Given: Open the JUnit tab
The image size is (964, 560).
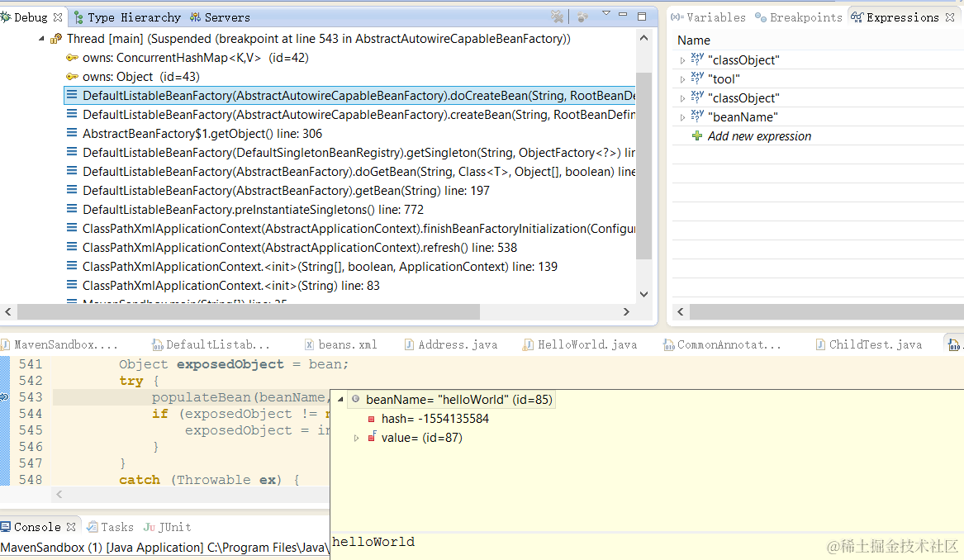Looking at the screenshot, I should pyautogui.click(x=167, y=527).
